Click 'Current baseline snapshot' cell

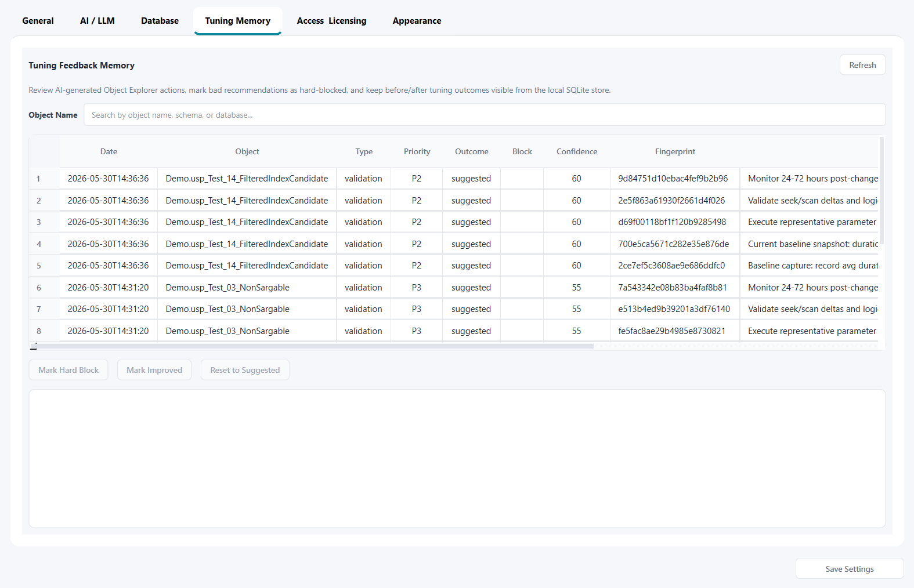tap(810, 244)
